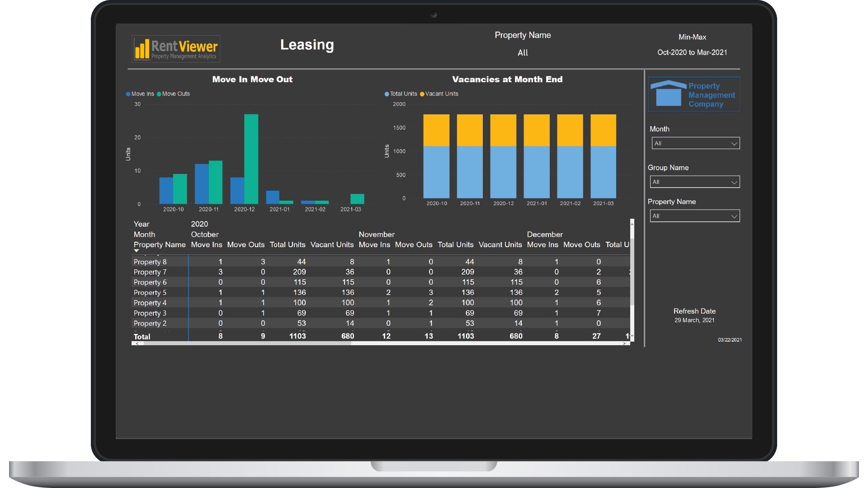The image size is (868, 488).
Task: Click the December month column header
Action: point(545,235)
